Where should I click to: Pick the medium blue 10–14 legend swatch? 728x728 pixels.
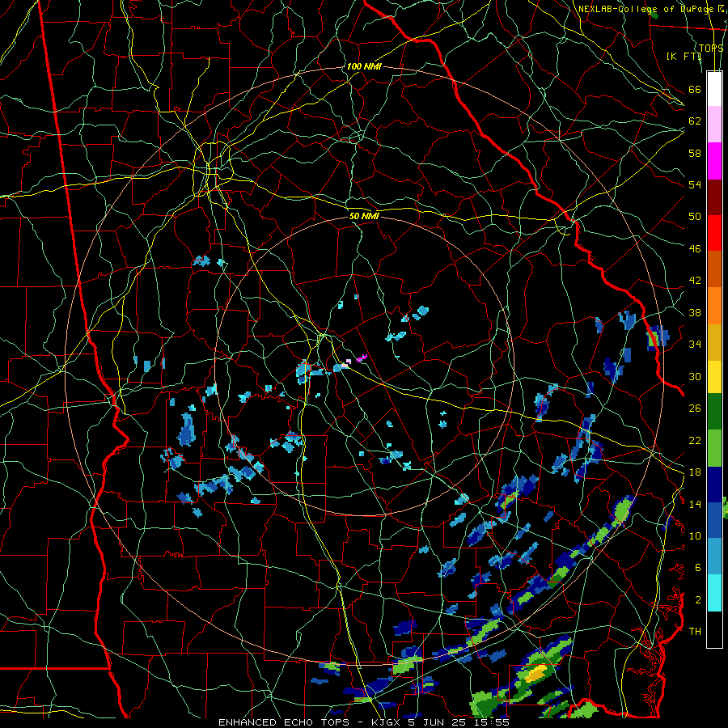(x=714, y=520)
